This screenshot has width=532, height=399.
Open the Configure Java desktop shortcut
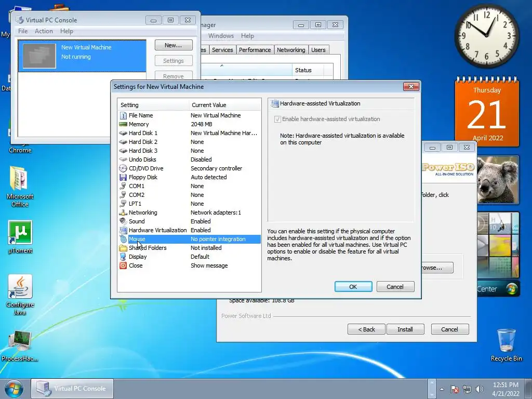pos(20,295)
